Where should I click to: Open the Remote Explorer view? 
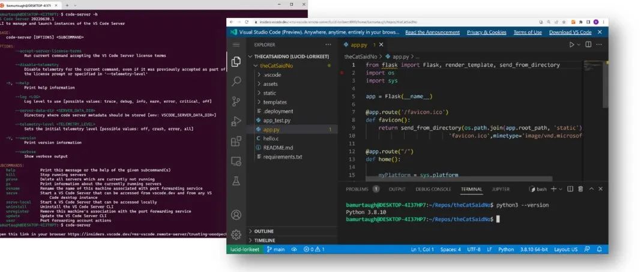click(x=236, y=161)
